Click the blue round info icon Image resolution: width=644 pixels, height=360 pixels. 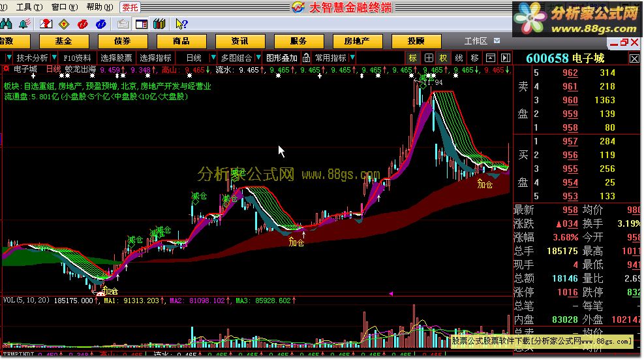[101, 24]
